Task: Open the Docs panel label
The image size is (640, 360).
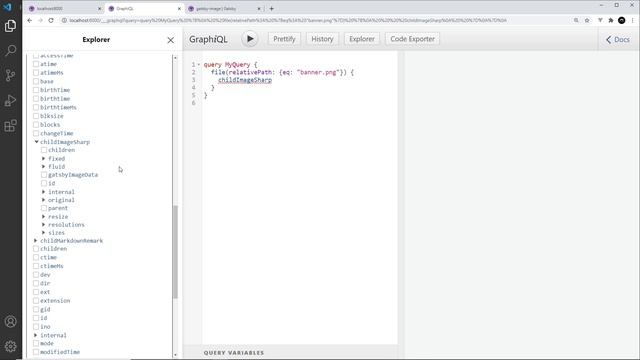Action: point(622,40)
